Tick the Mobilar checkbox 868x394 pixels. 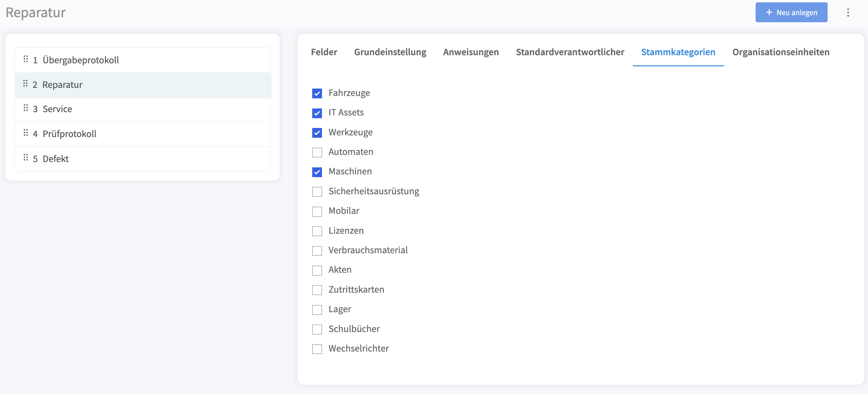(317, 211)
